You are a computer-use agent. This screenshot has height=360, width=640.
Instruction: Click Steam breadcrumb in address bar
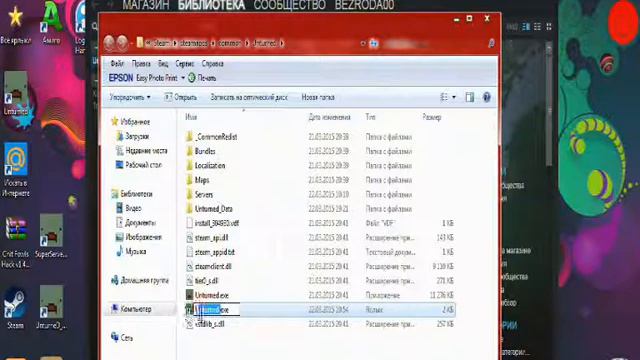161,43
